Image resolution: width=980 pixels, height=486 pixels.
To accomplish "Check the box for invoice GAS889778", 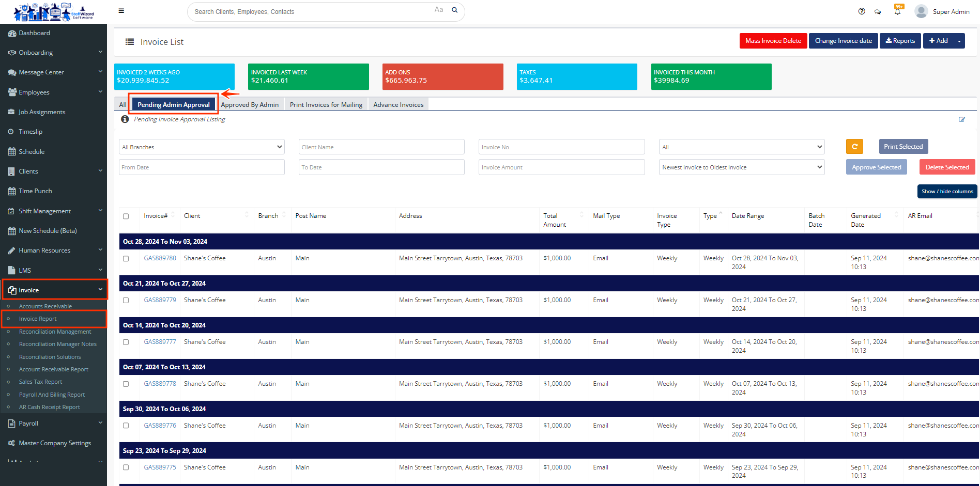I will tap(126, 384).
